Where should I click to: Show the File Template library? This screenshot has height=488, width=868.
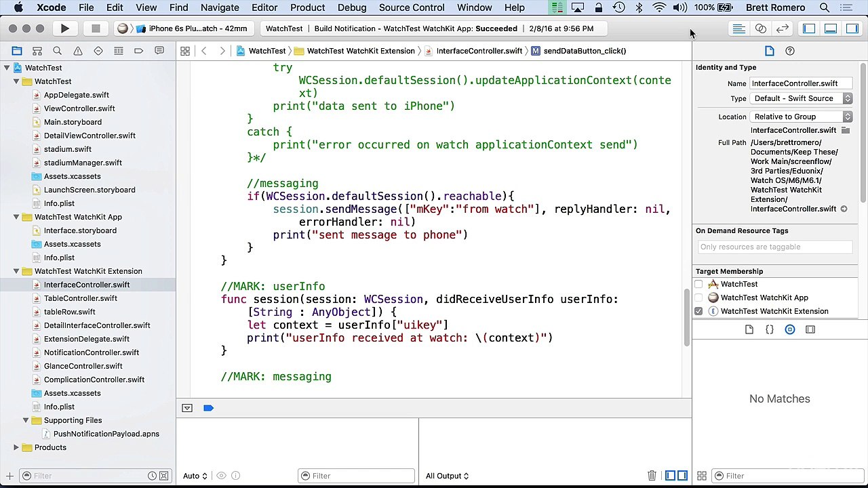tap(749, 329)
